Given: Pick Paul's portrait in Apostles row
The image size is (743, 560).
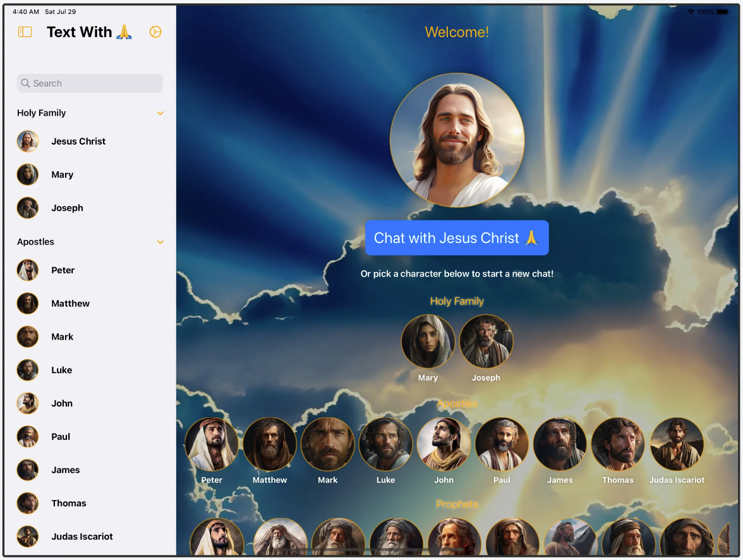Looking at the screenshot, I should pos(502,444).
